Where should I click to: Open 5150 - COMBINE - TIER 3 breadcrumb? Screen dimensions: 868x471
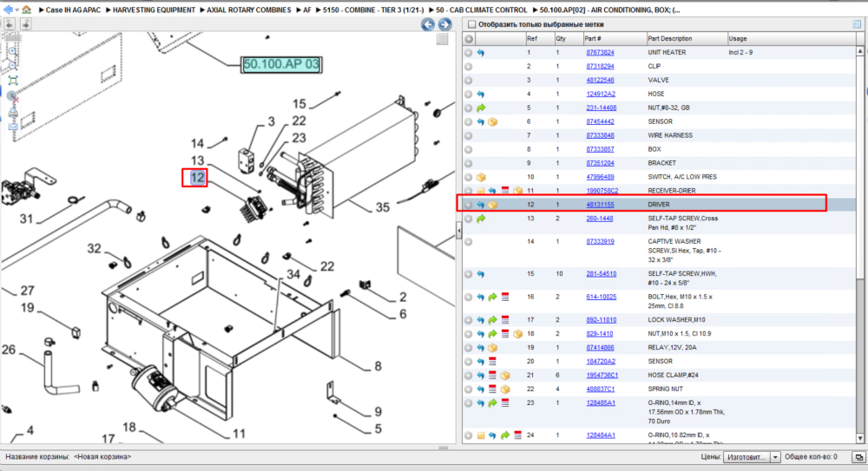tap(373, 10)
